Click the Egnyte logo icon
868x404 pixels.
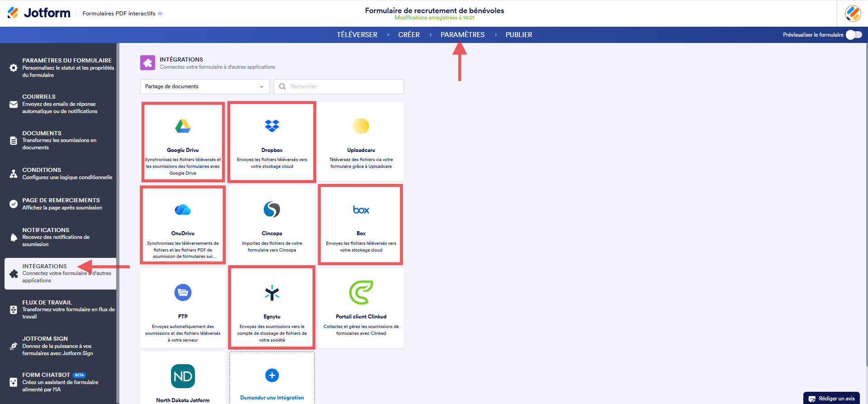(x=272, y=293)
